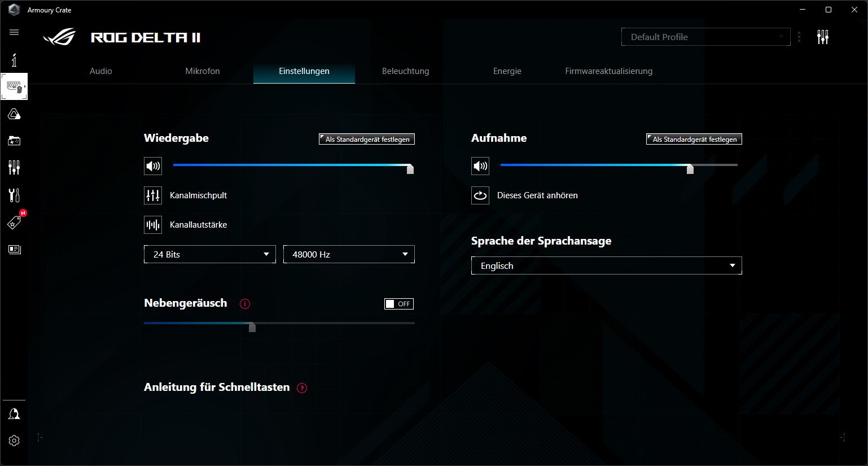Set Aufnahme as default device button
The width and height of the screenshot is (868, 466).
(x=694, y=139)
